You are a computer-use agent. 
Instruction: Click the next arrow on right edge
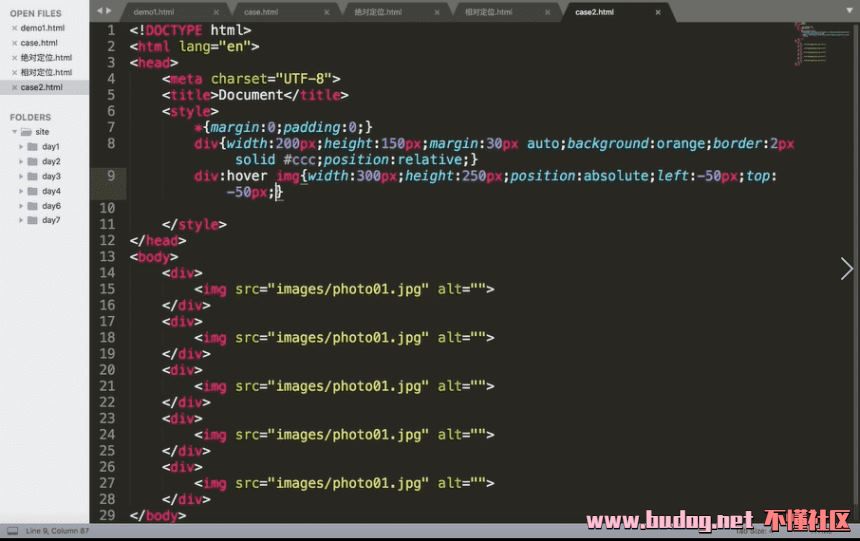pyautogui.click(x=846, y=268)
